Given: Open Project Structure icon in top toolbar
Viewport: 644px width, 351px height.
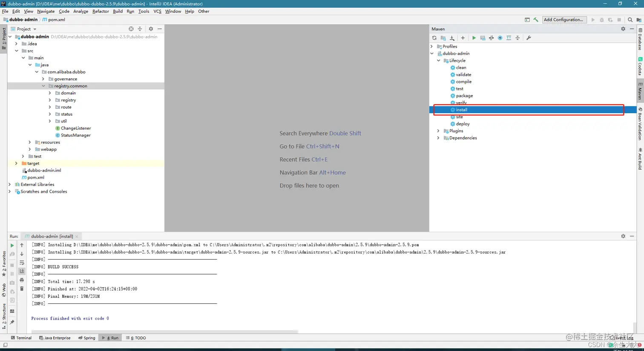Looking at the screenshot, I should [x=639, y=20].
